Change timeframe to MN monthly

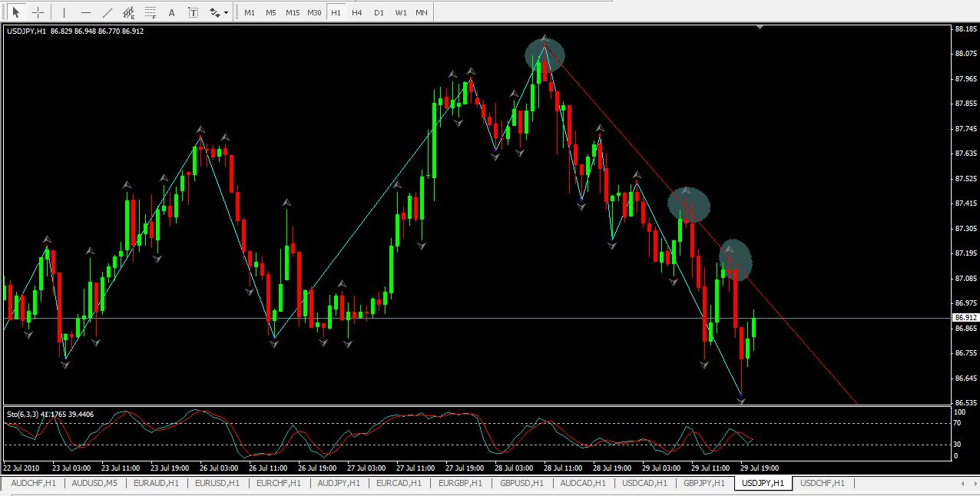click(x=422, y=12)
